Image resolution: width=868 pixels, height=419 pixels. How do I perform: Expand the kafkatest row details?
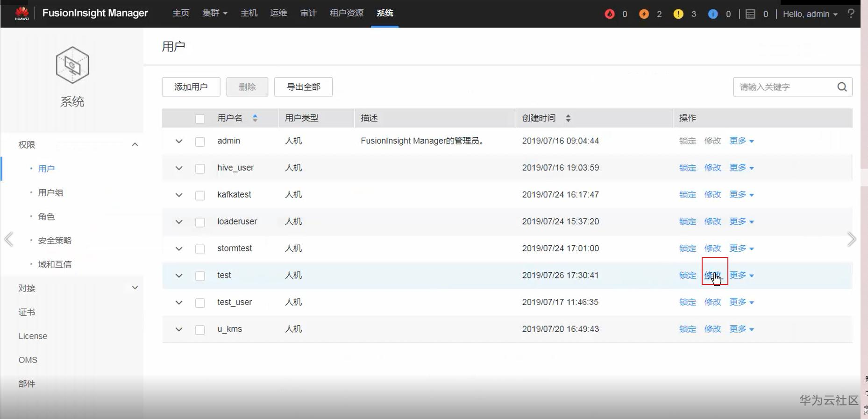click(x=179, y=195)
